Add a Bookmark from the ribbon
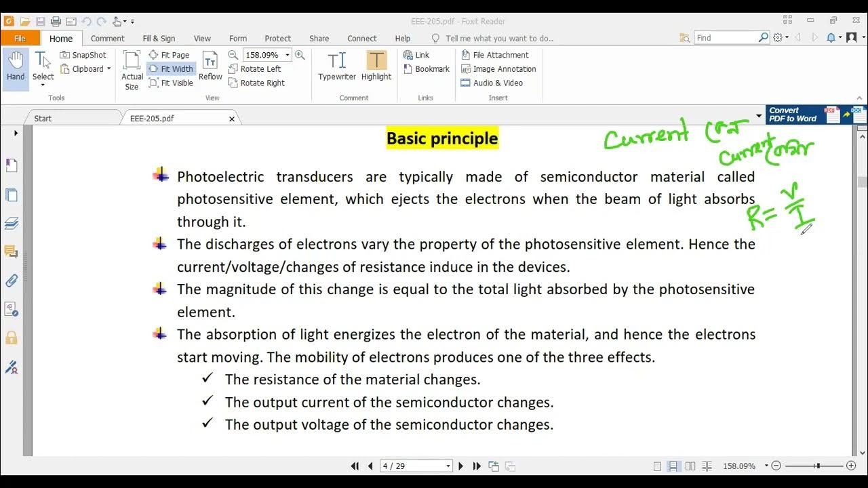The height and width of the screenshot is (488, 868). (426, 69)
